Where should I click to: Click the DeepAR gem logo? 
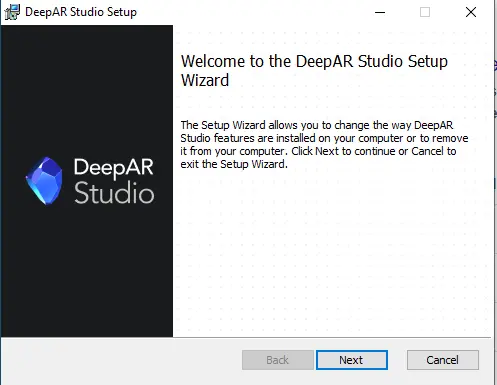click(x=44, y=180)
